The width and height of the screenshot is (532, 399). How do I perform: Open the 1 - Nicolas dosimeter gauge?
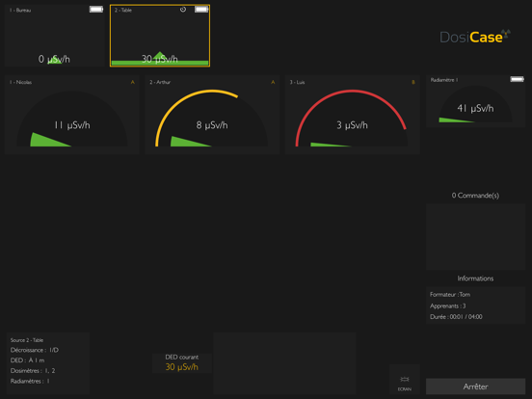[x=72, y=115]
